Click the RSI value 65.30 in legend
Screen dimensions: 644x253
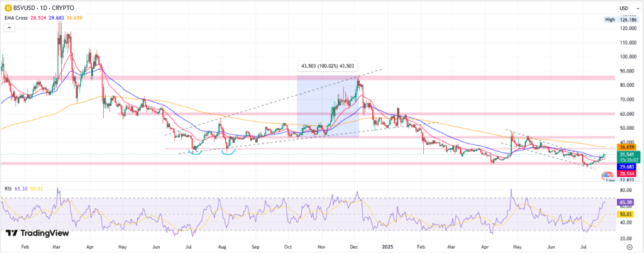(x=20, y=189)
